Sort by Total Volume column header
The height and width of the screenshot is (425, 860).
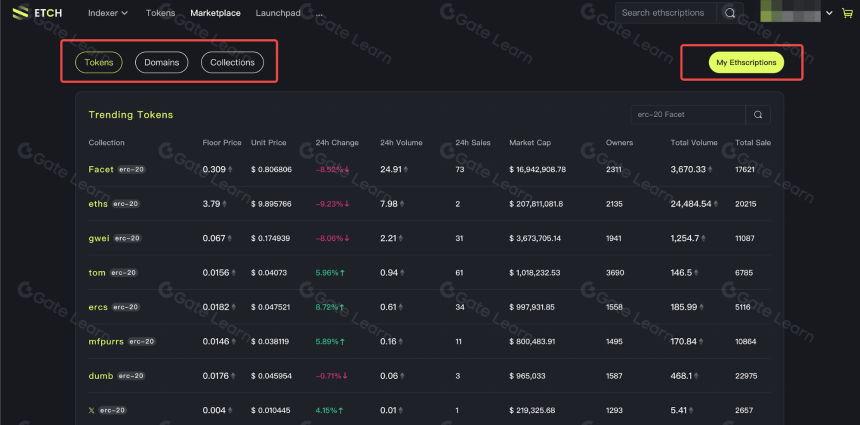(694, 143)
